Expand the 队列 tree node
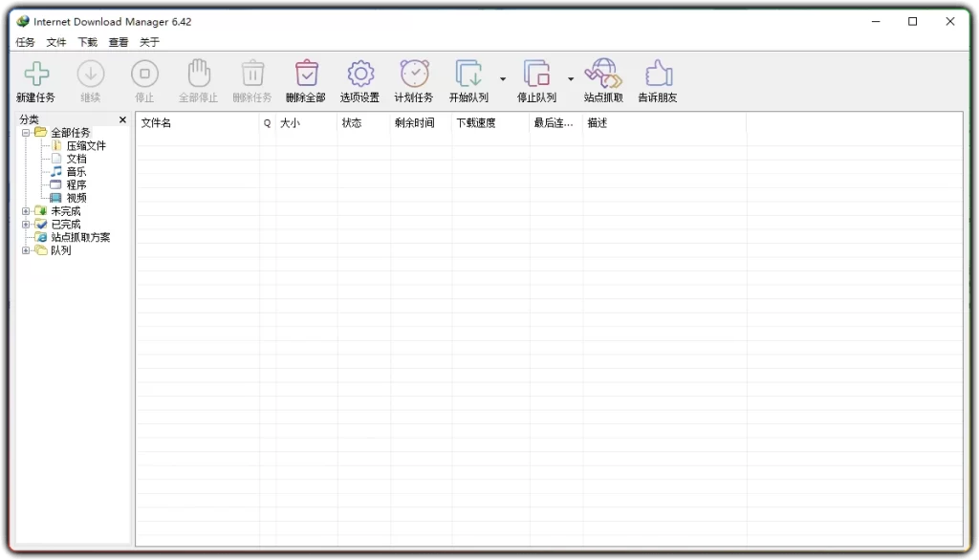979x560 pixels. click(x=26, y=251)
